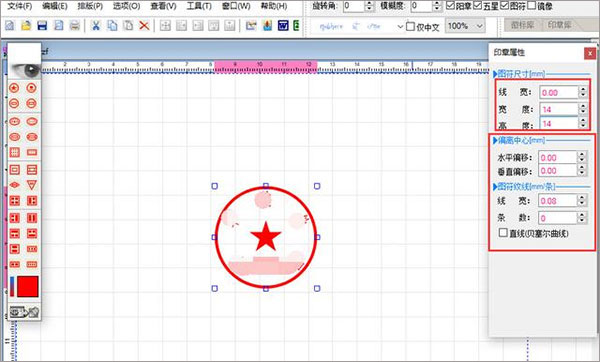Adjust the 旋转角 spinner arrows
The width and height of the screenshot is (600, 362).
pyautogui.click(x=369, y=6)
